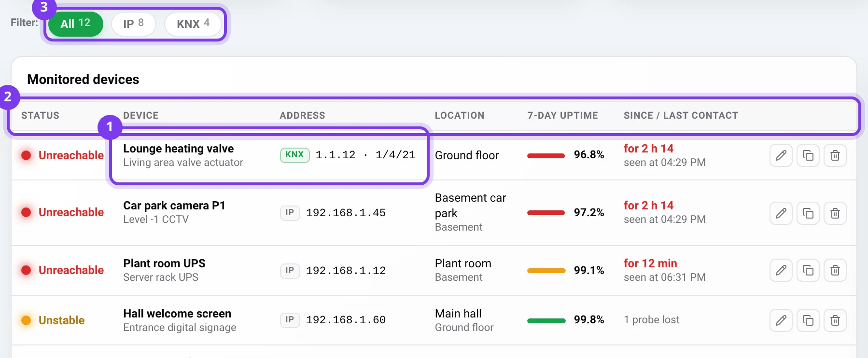Edit the Car park camera P1 device
868x358 pixels.
pyautogui.click(x=781, y=213)
